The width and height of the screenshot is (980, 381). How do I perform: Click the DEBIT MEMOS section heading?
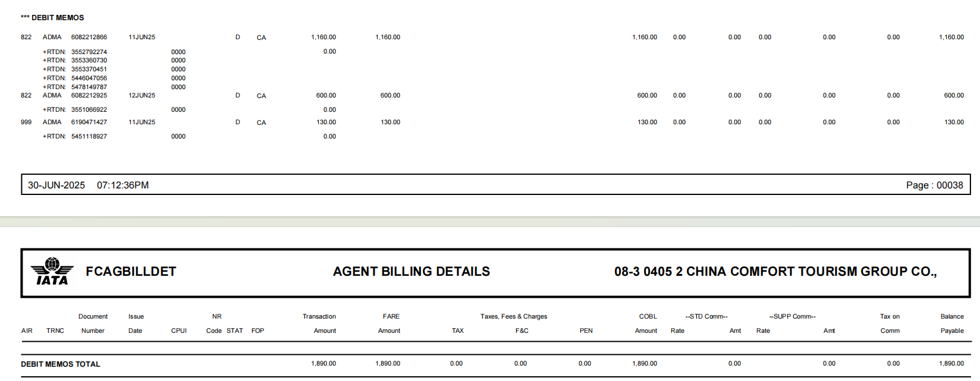52,18
